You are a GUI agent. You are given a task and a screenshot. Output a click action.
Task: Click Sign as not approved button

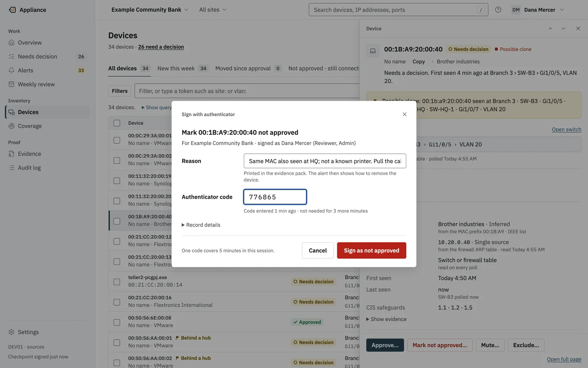[372, 251]
